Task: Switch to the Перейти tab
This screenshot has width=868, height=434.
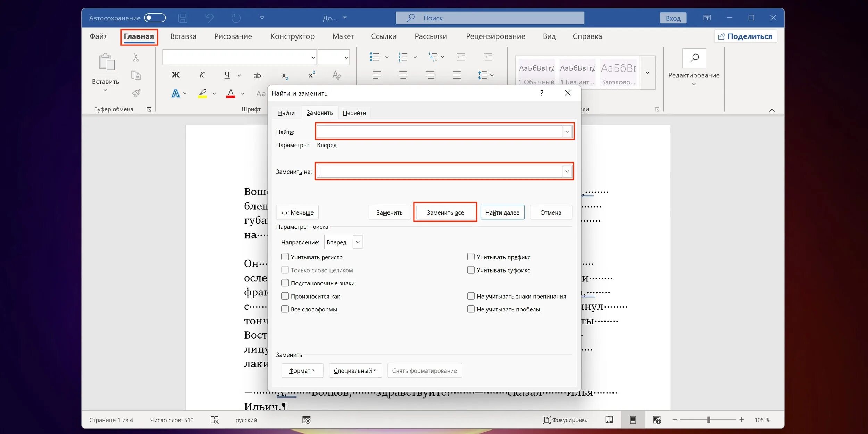Action: pyautogui.click(x=354, y=113)
